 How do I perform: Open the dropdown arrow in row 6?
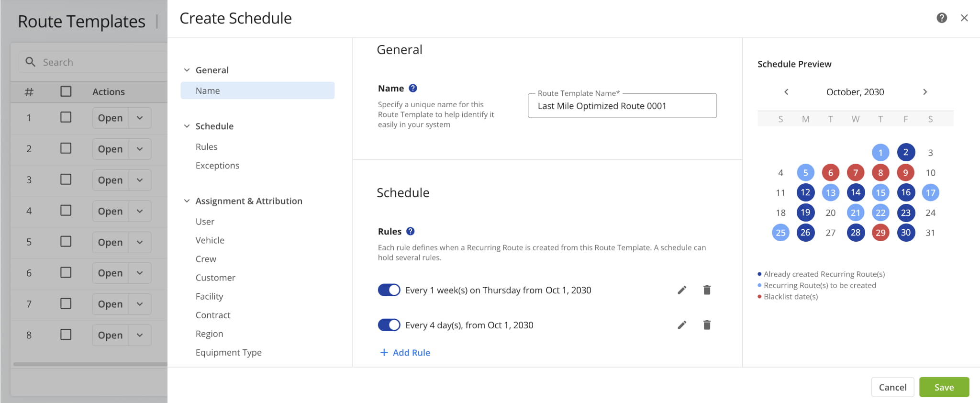coord(140,273)
